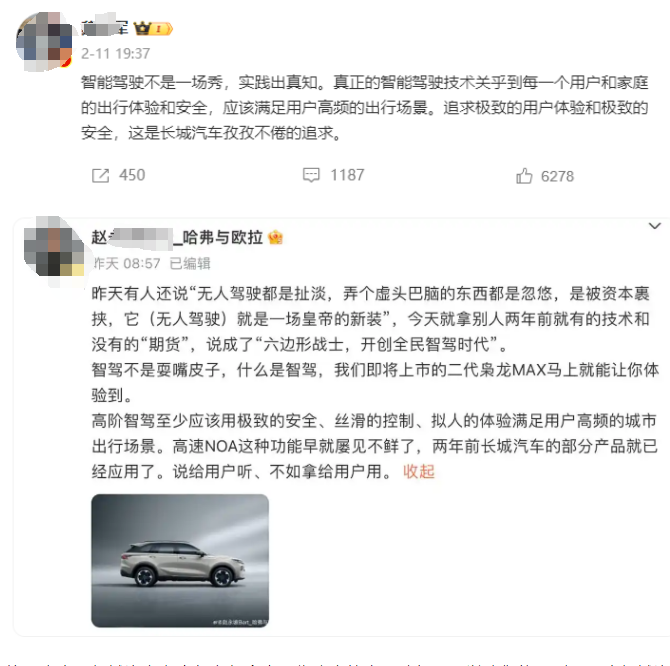Like the post with thumbs-up icon
670x666 pixels.
click(x=524, y=176)
